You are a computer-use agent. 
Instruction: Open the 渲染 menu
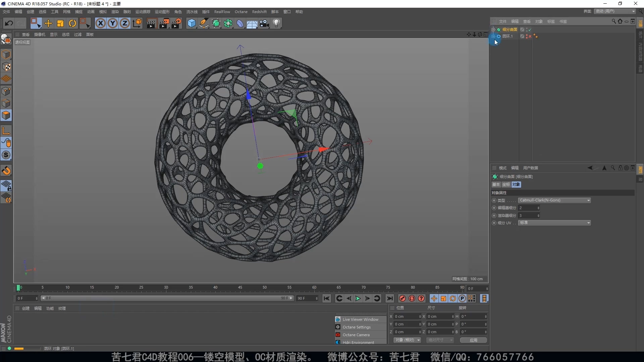[x=115, y=12]
